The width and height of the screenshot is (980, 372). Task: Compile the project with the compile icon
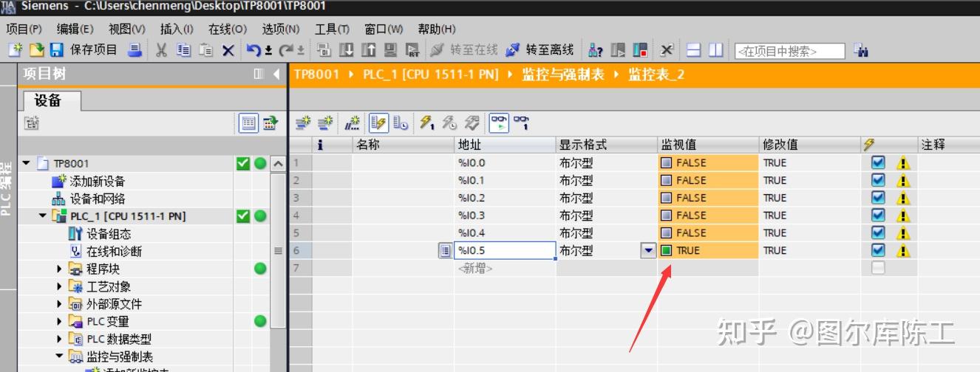[x=324, y=50]
